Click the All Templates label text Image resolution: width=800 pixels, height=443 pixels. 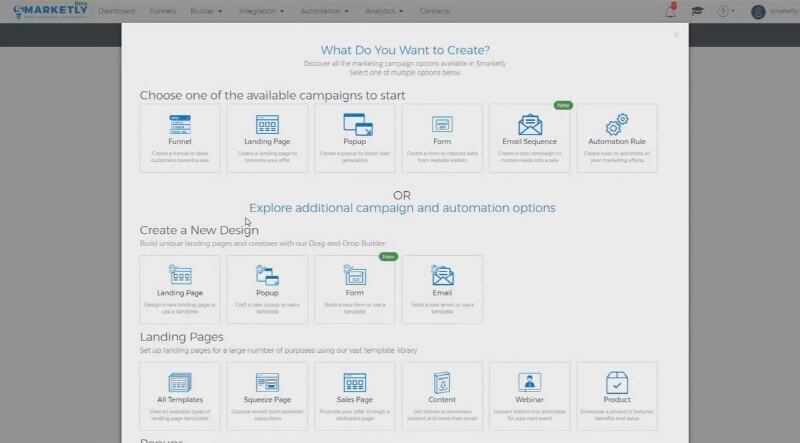point(180,400)
